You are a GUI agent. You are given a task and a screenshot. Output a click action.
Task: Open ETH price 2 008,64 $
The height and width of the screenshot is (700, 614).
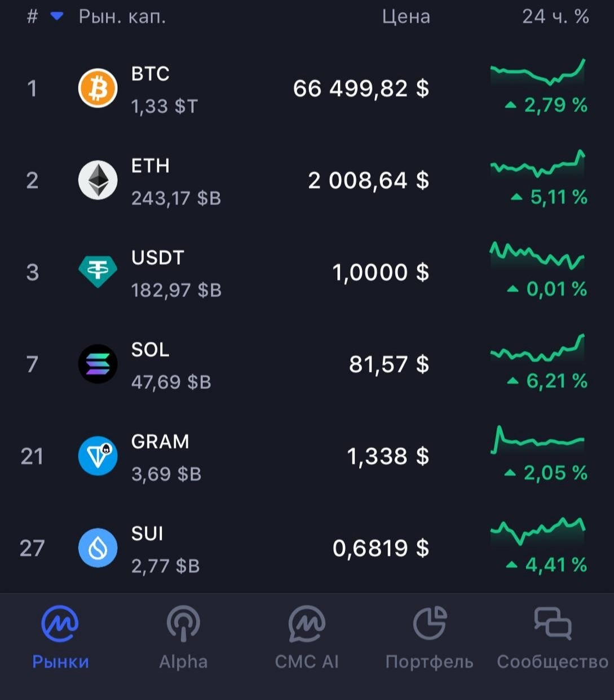[x=368, y=180]
